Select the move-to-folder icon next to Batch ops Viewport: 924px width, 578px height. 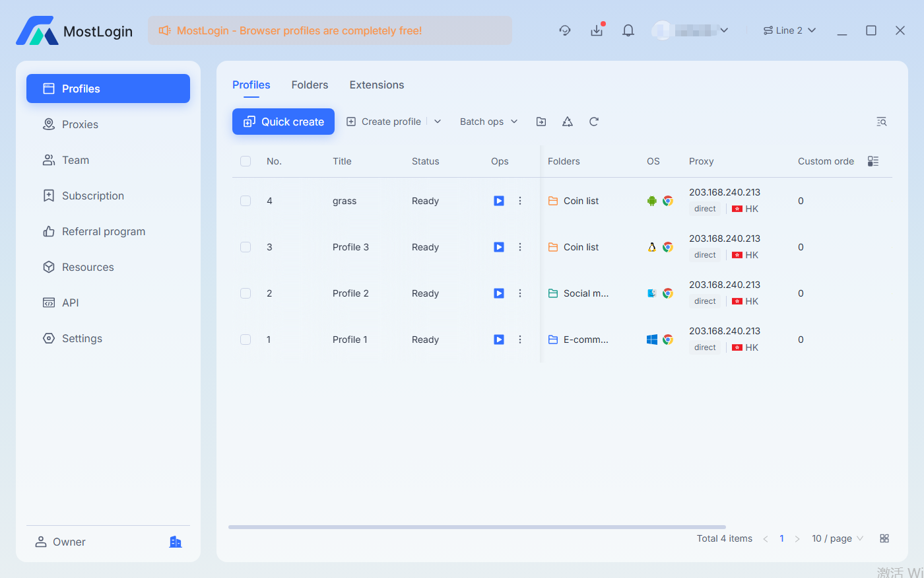541,122
